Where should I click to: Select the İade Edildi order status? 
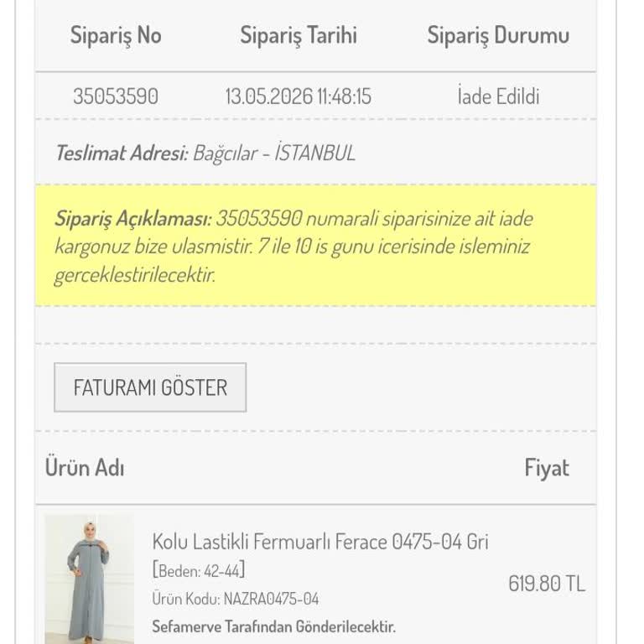498,96
